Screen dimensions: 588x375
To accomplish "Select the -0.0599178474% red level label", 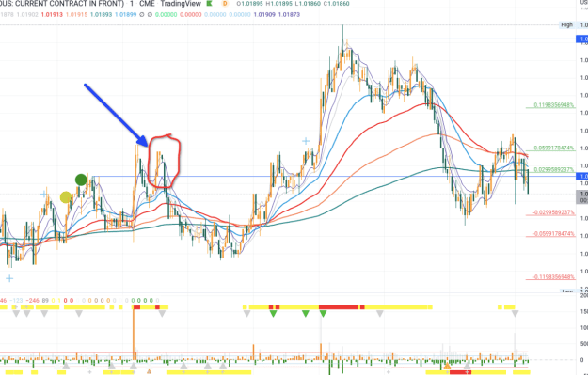I will pos(554,234).
